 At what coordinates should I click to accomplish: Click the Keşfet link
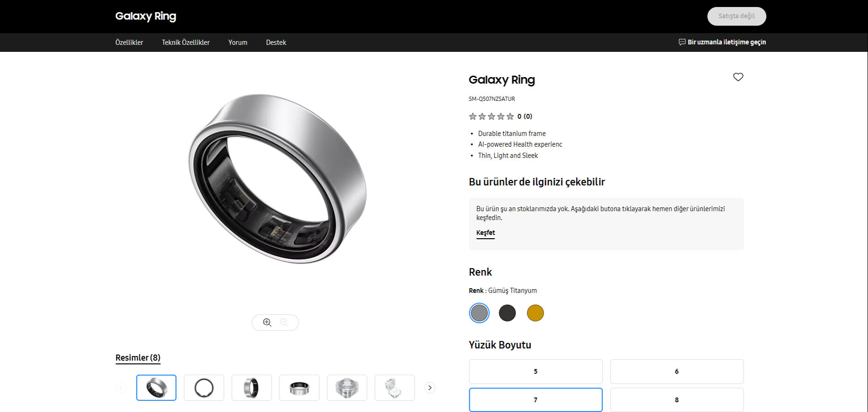[x=485, y=233]
